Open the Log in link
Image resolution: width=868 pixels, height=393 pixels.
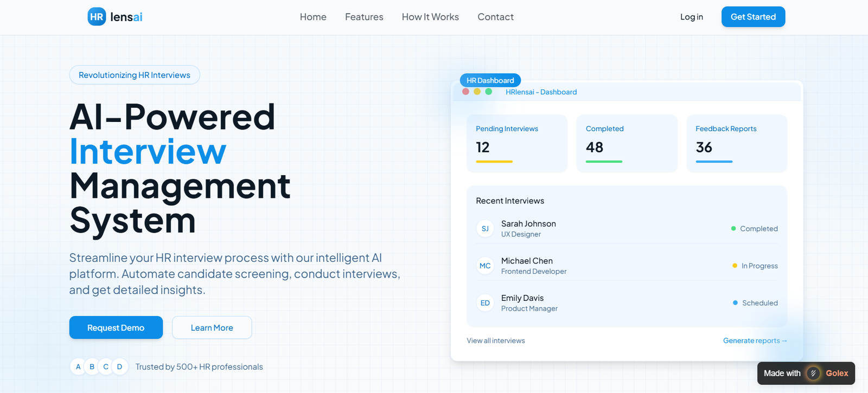click(x=691, y=17)
